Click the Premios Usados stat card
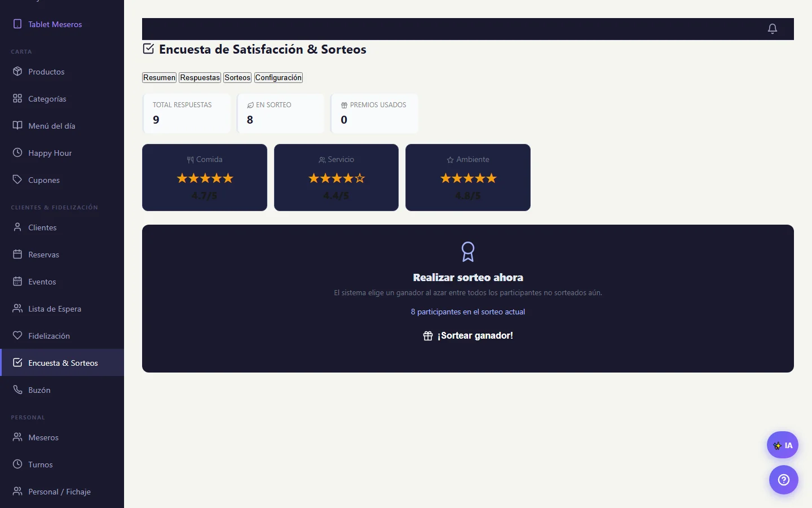 click(375, 113)
